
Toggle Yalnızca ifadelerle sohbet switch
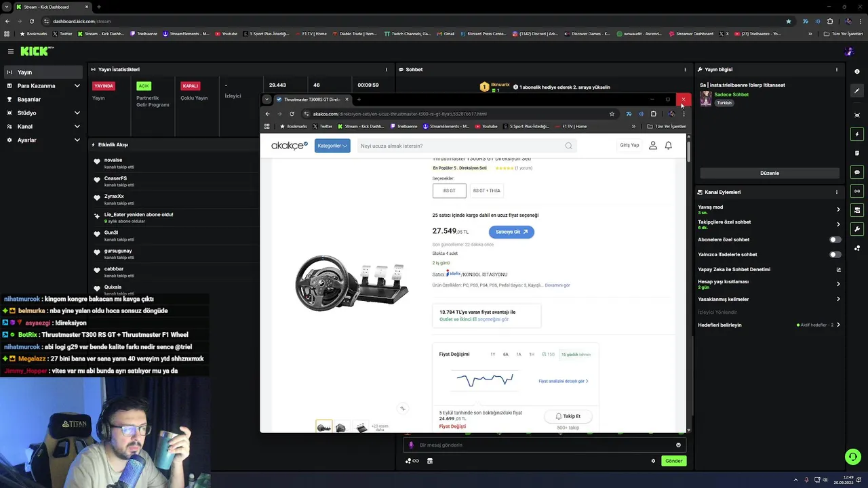pos(835,254)
